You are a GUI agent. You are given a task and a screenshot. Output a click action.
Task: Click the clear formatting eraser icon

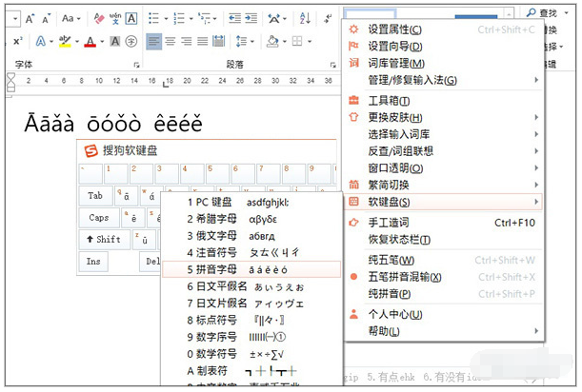[99, 18]
